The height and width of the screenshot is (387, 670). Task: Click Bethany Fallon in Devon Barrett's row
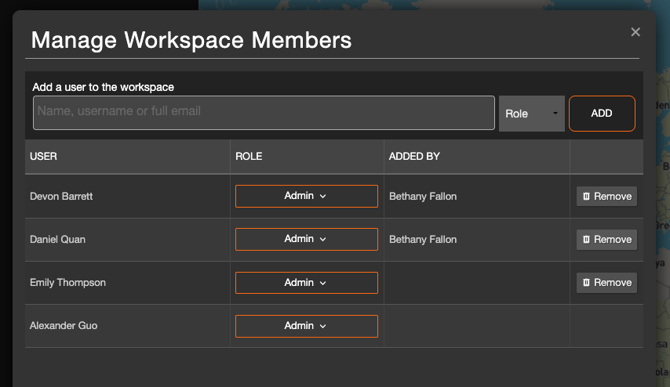pyautogui.click(x=423, y=196)
